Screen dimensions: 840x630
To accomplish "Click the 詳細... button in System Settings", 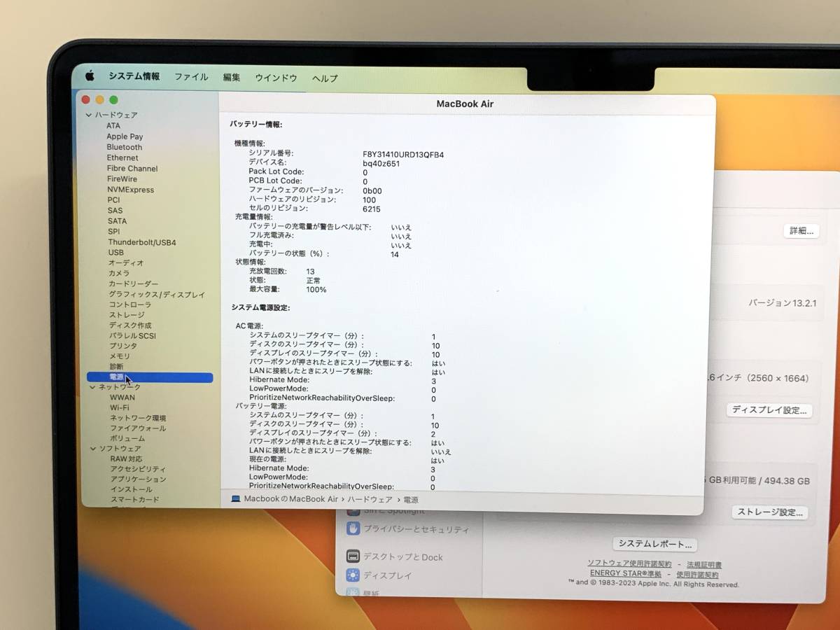I will coord(801,230).
